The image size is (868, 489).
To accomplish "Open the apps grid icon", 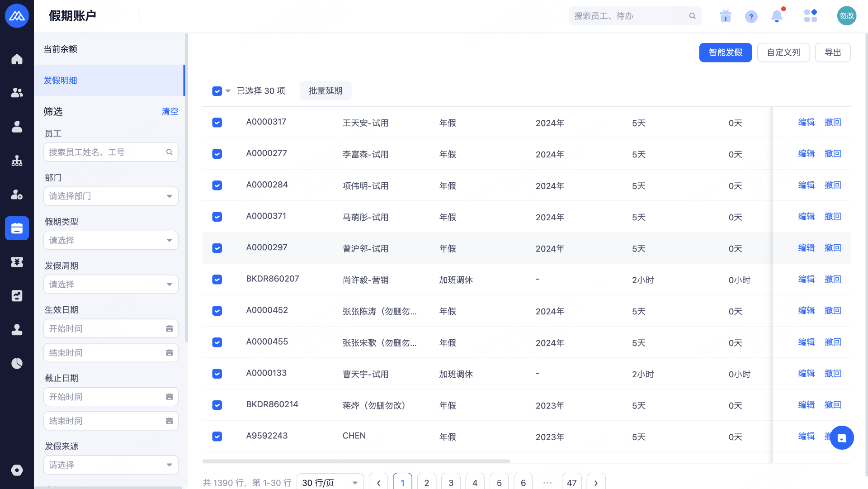I will [x=810, y=16].
